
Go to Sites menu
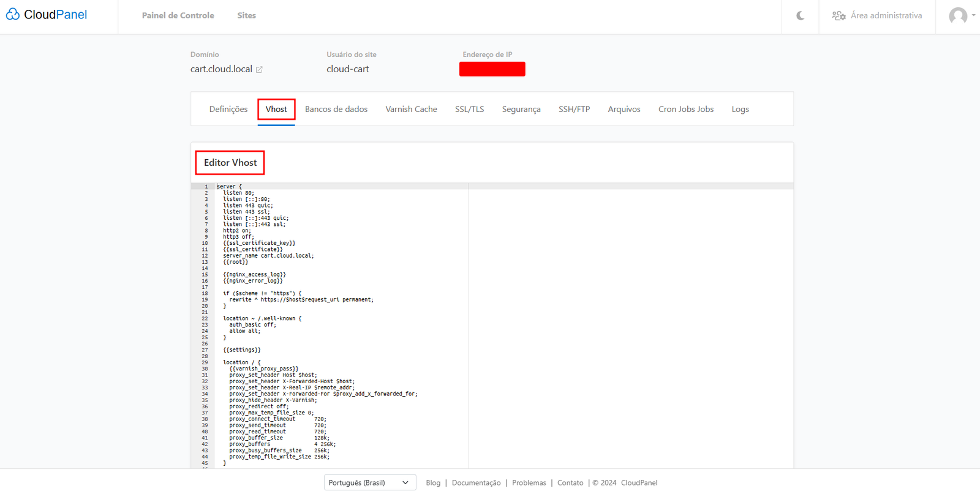pyautogui.click(x=246, y=15)
